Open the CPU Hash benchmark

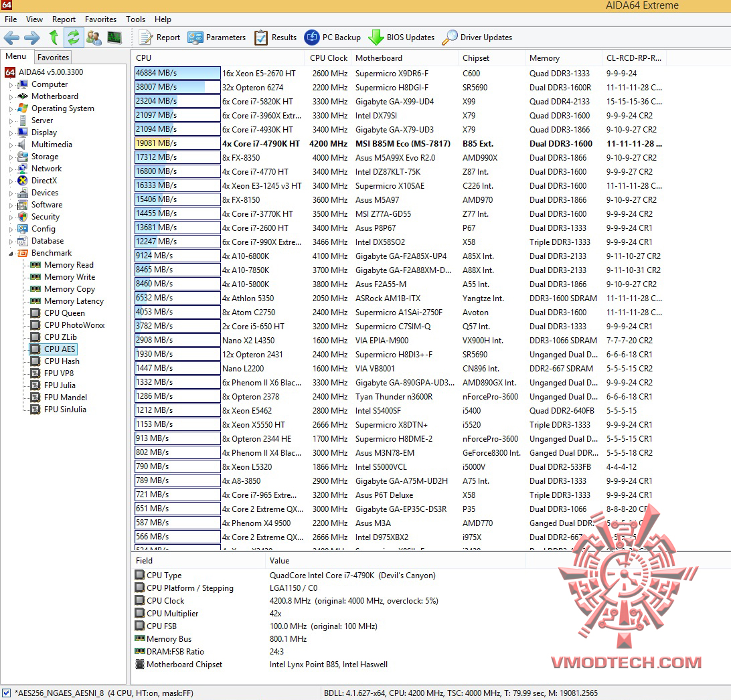point(62,361)
